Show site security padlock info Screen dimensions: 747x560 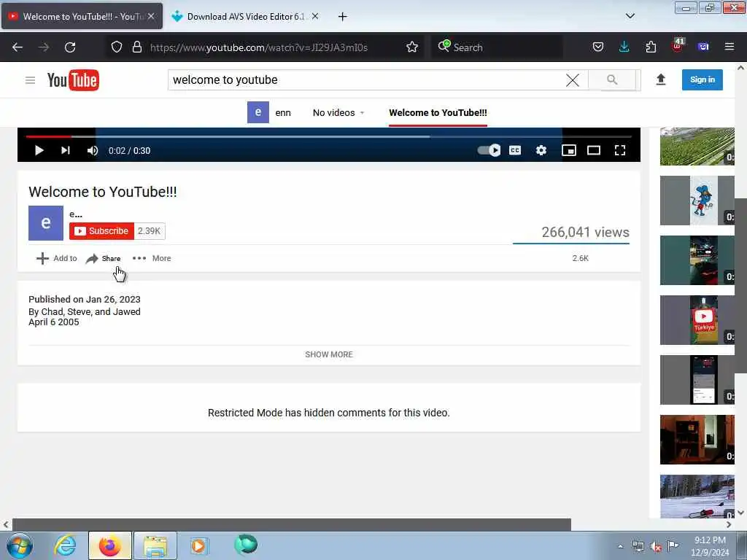[137, 47]
